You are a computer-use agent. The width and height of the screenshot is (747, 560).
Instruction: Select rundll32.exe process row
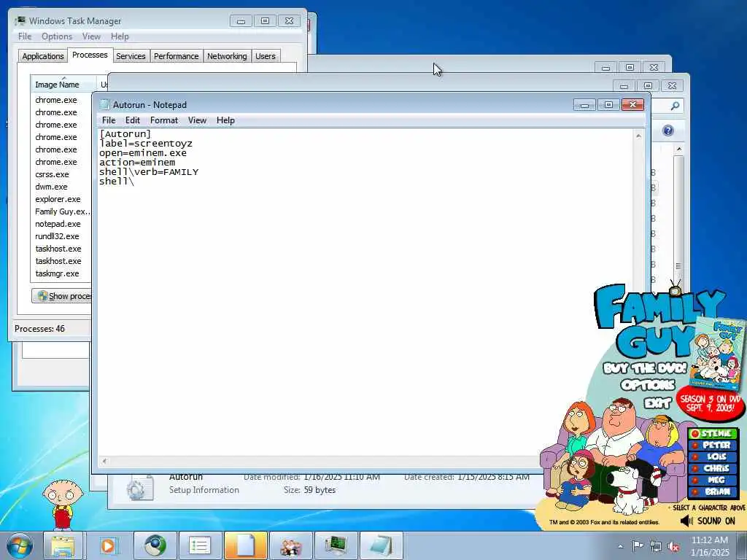pyautogui.click(x=61, y=236)
